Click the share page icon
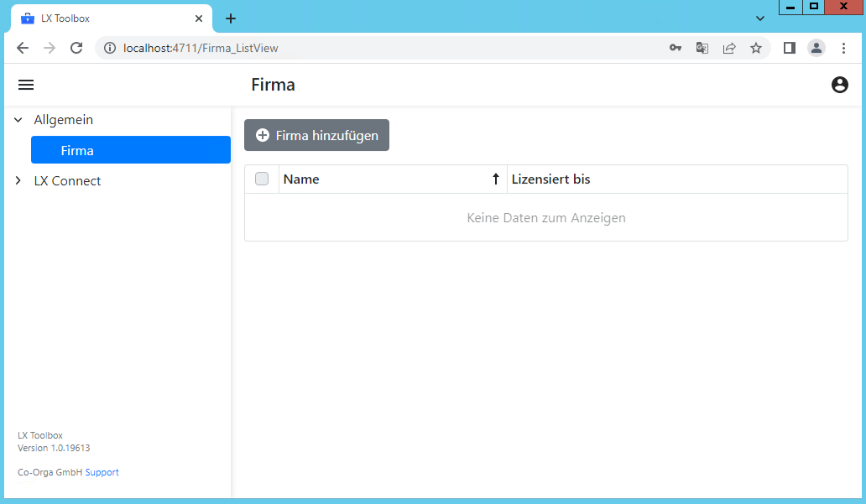 [729, 48]
